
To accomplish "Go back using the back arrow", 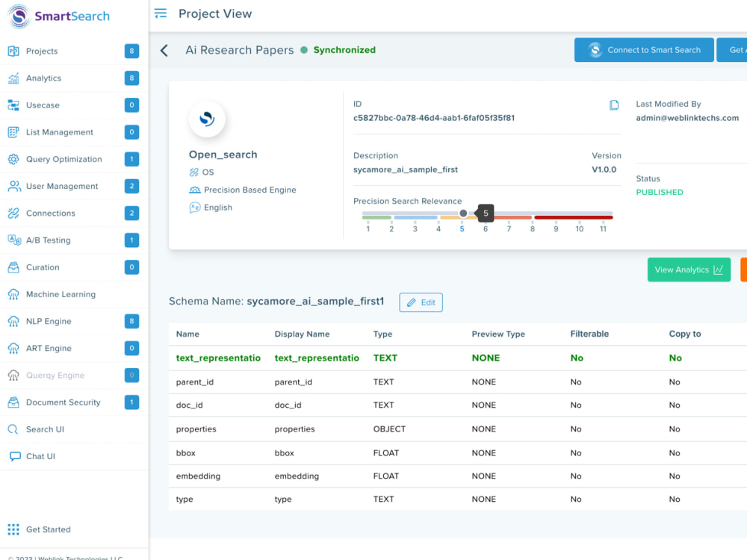I will pyautogui.click(x=164, y=50).
